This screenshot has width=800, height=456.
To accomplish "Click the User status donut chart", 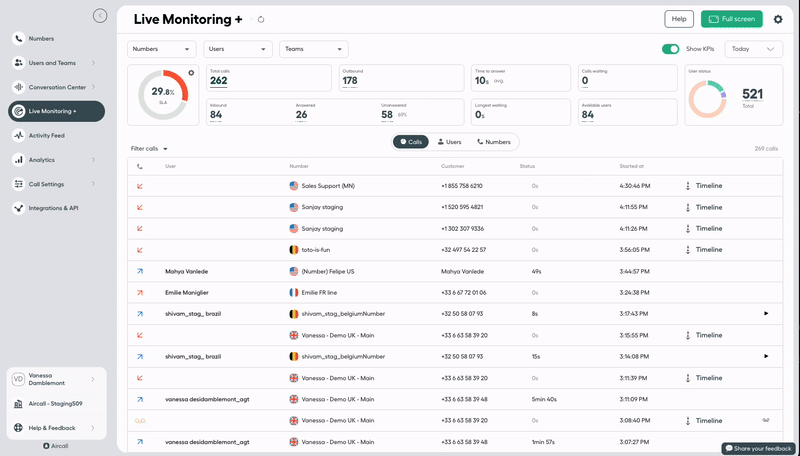I will pyautogui.click(x=707, y=99).
